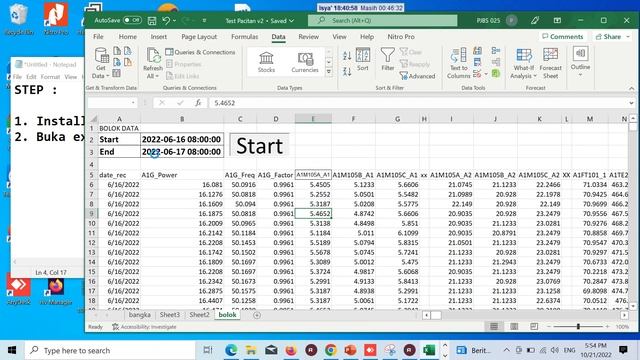
Task: Switch to Page Break Preview icon
Action: 534,327
